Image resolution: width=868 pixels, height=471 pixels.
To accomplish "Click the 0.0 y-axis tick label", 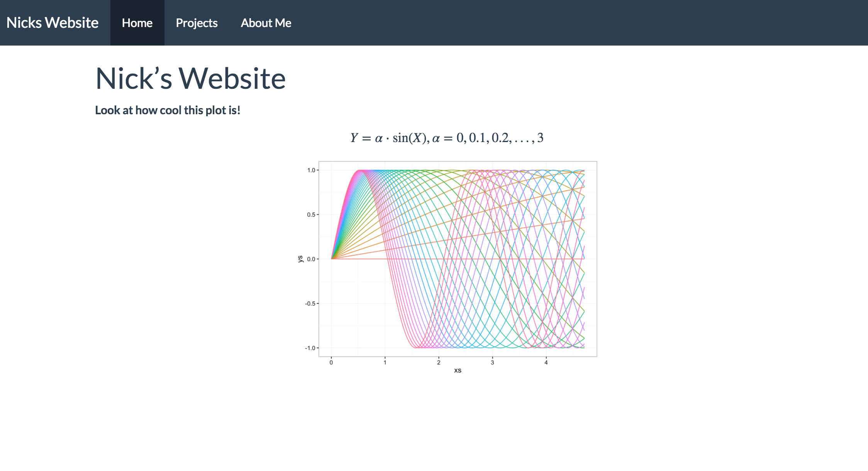I will click(311, 259).
